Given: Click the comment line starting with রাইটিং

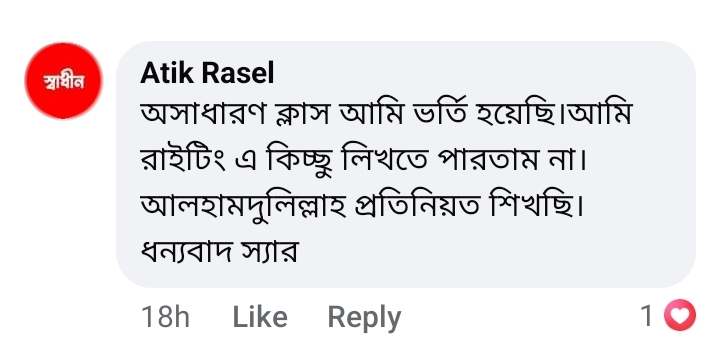Looking at the screenshot, I should coord(363,161).
